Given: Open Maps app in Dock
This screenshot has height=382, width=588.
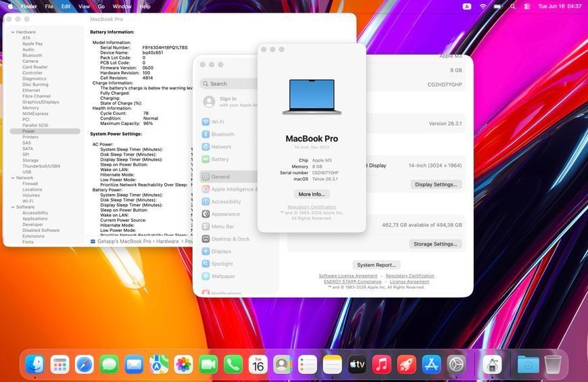Looking at the screenshot, I should point(159,364).
